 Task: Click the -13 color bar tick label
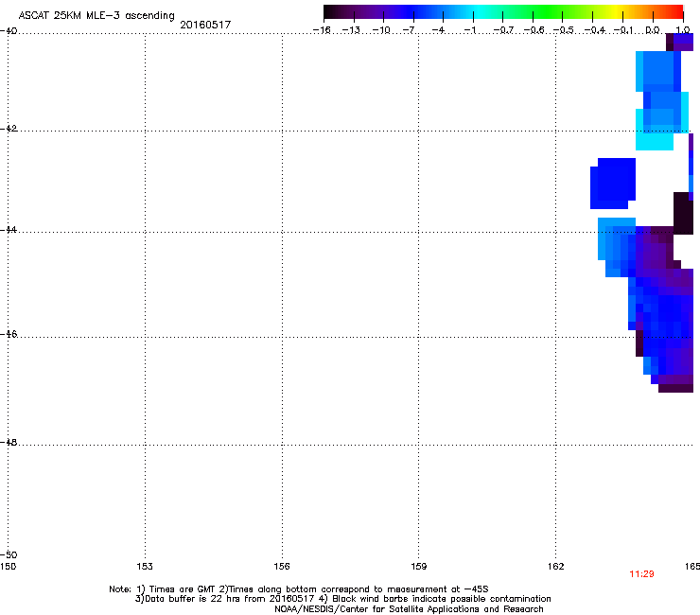click(351, 30)
